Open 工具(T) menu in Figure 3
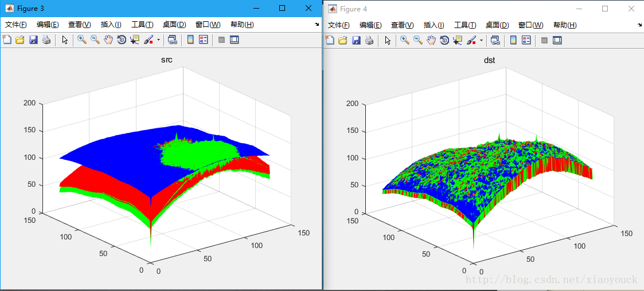Screen dimensions: 644x291 pyautogui.click(x=142, y=25)
